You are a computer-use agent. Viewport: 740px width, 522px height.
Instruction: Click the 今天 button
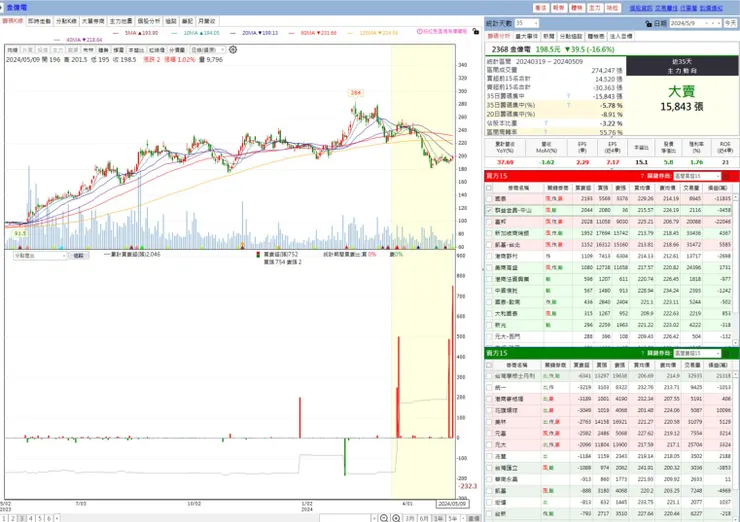pyautogui.click(x=731, y=23)
